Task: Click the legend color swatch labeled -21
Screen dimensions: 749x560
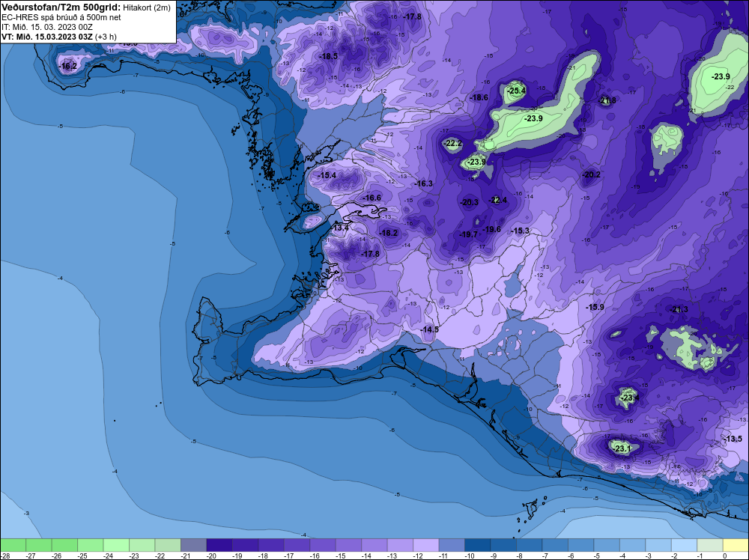Action: click(x=193, y=545)
